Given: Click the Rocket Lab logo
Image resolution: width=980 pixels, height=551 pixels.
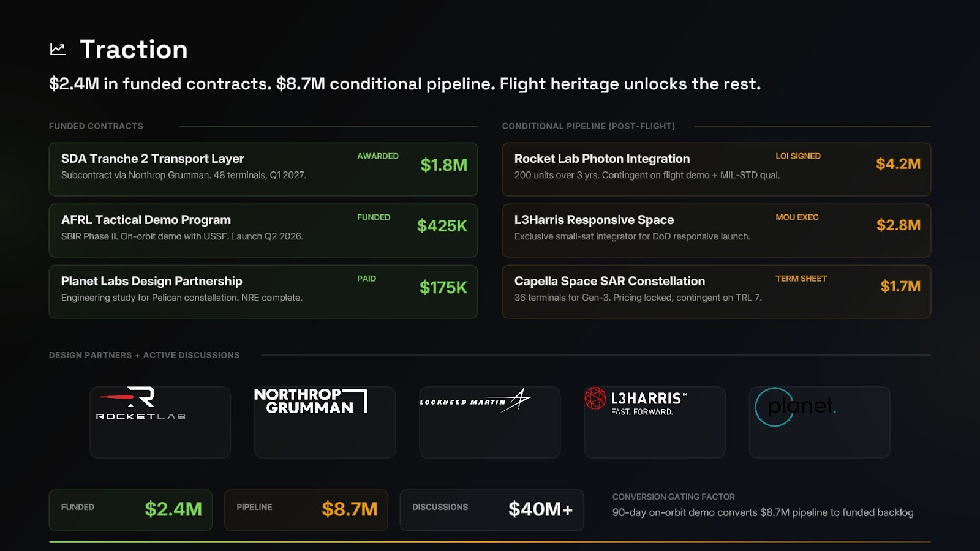Looking at the screenshot, I should (x=141, y=403).
